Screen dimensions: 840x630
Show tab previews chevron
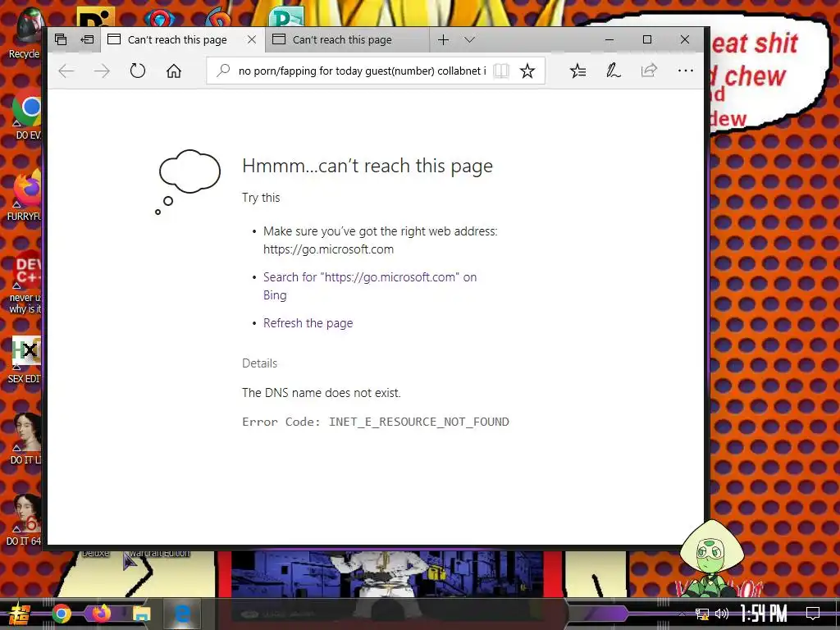pyautogui.click(x=470, y=39)
